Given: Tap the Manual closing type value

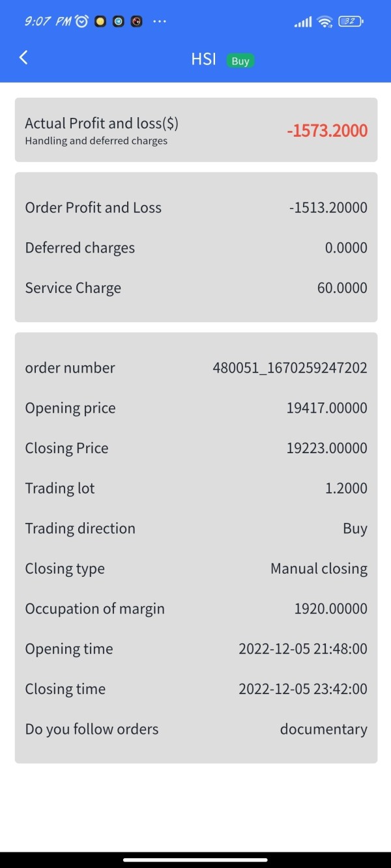Looking at the screenshot, I should tap(319, 568).
